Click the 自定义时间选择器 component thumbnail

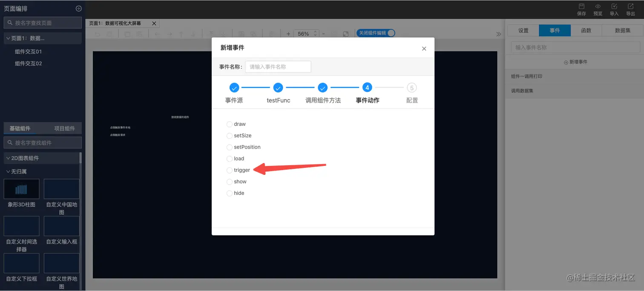point(21,226)
